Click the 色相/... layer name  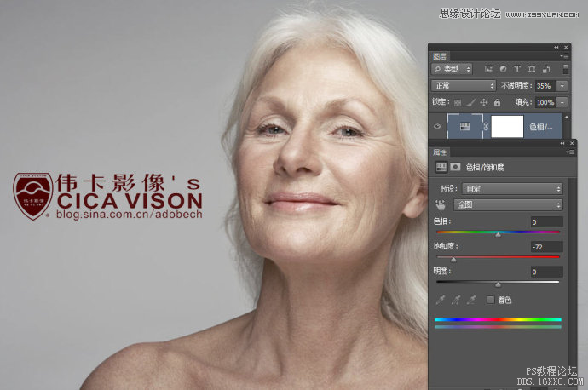pyautogui.click(x=541, y=127)
